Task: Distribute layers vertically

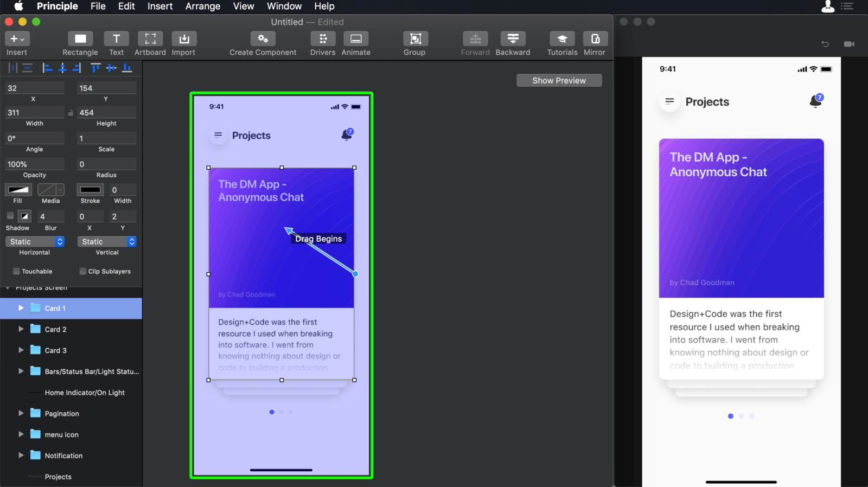Action: [27, 68]
